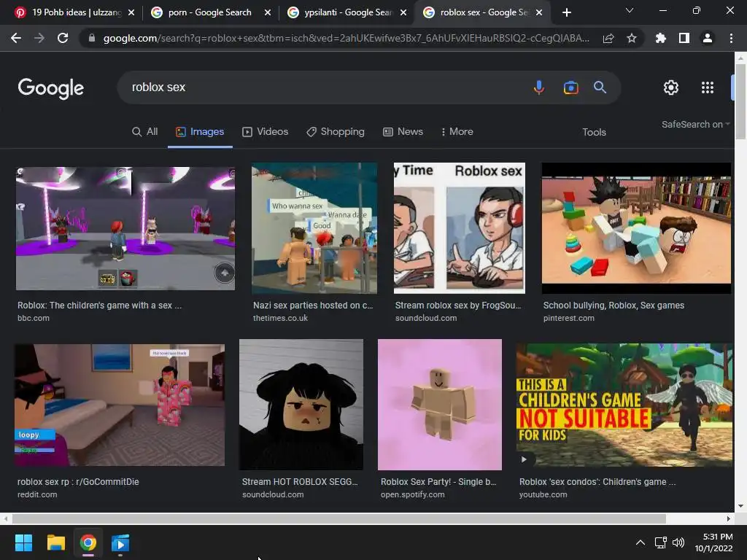Open the Windows Start menu
Screen dimensions: 747x560
23,542
